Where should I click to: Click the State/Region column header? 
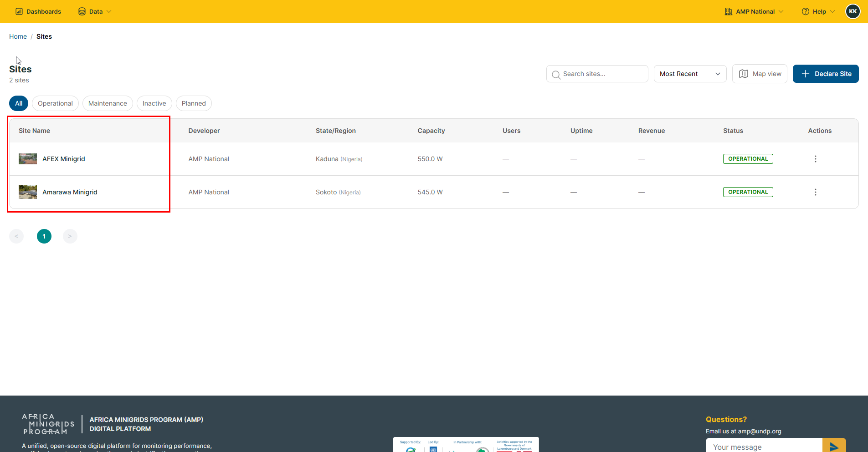(x=336, y=131)
